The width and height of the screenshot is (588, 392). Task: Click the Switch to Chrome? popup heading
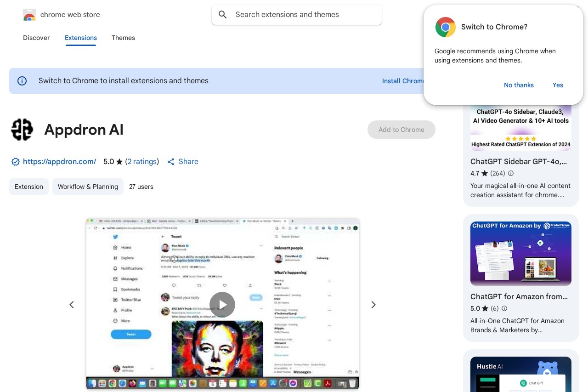(494, 27)
